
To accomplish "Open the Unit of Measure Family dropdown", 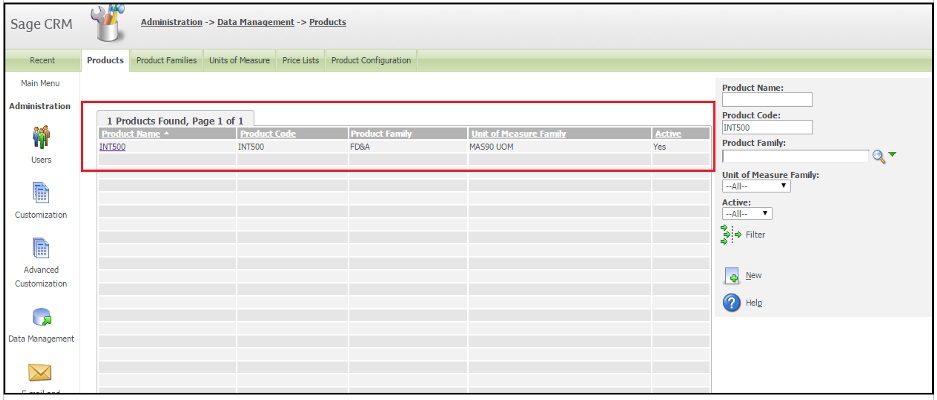I will click(x=756, y=186).
